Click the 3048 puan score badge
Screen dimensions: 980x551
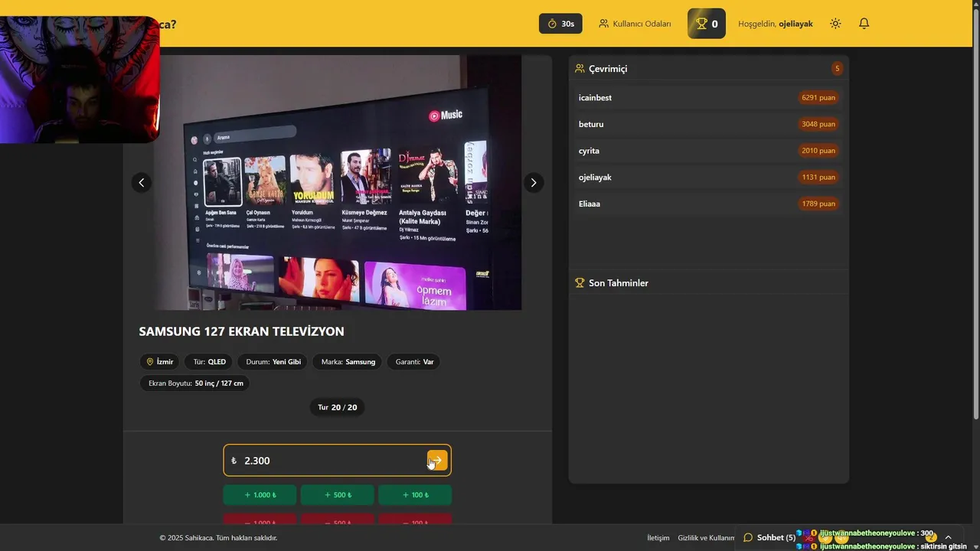click(x=818, y=124)
